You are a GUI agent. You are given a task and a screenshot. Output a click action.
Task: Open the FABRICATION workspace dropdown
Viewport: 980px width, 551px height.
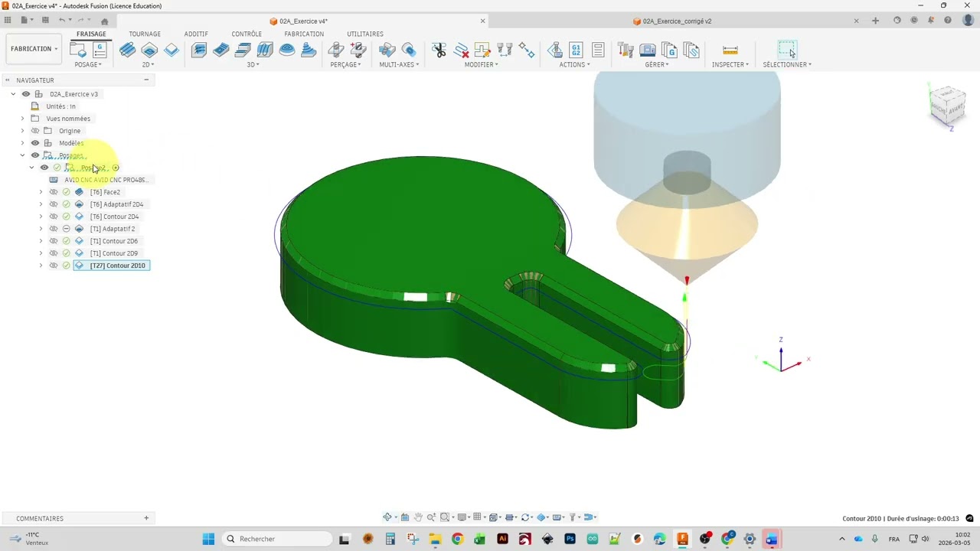pos(34,49)
